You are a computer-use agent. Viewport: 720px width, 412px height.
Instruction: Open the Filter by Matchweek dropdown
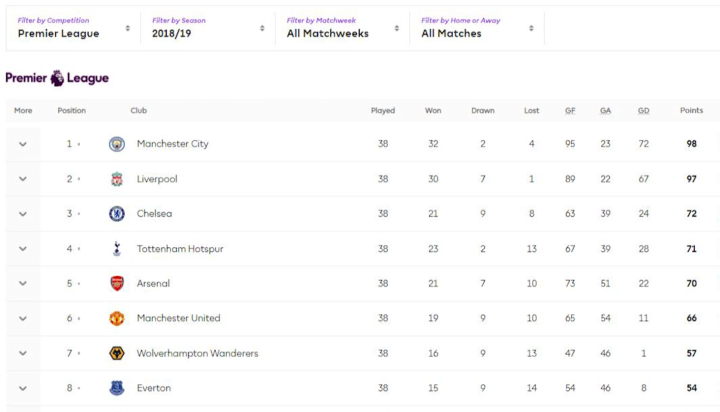342,28
